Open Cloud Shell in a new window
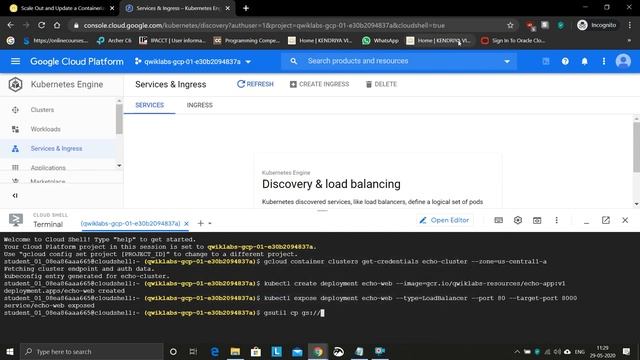The width and height of the screenshot is (640, 360). 606,220
